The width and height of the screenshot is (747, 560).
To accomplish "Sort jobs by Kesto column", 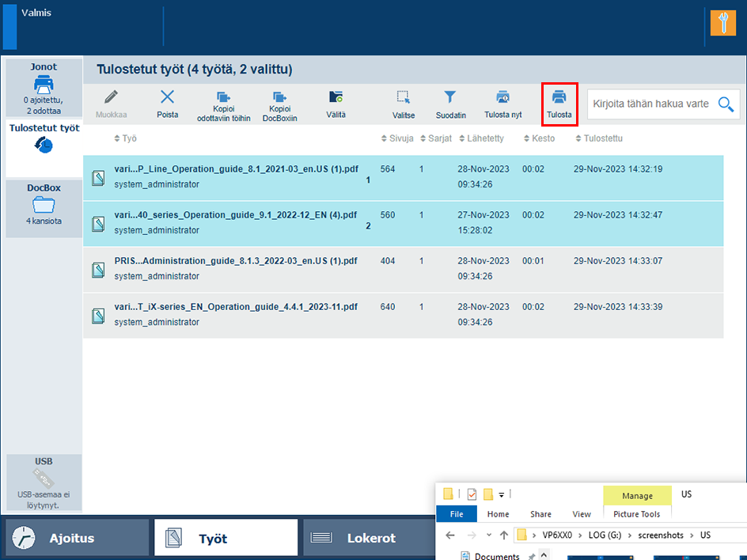I will 540,138.
